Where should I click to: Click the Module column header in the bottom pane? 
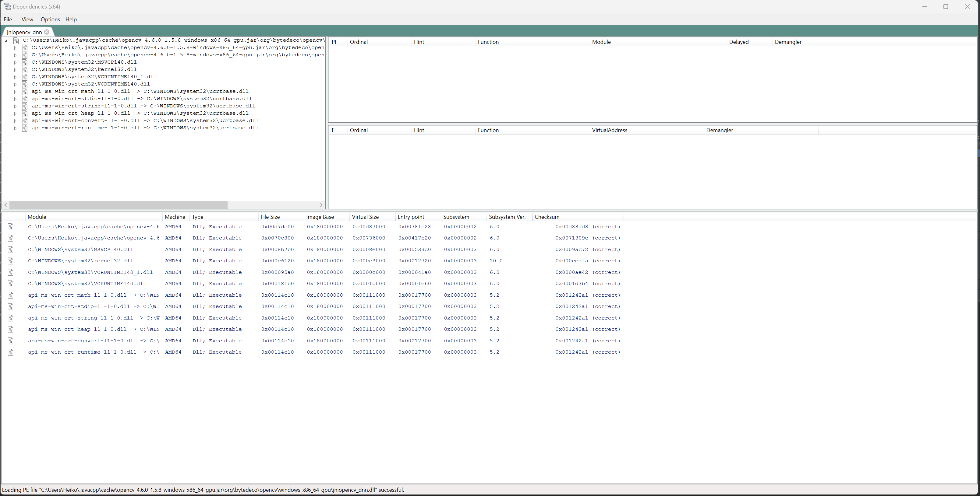(37, 217)
